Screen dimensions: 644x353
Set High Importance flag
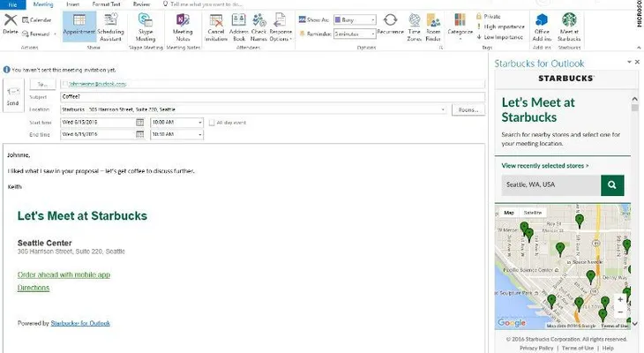point(500,26)
